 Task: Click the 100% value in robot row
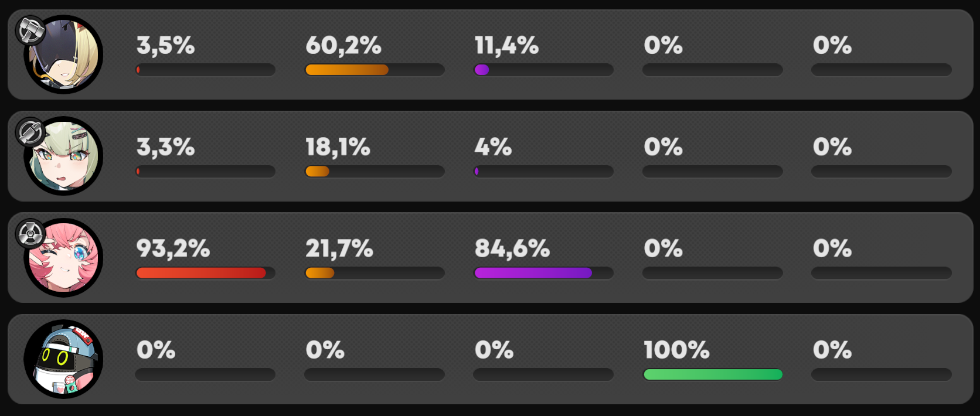pyautogui.click(x=676, y=350)
